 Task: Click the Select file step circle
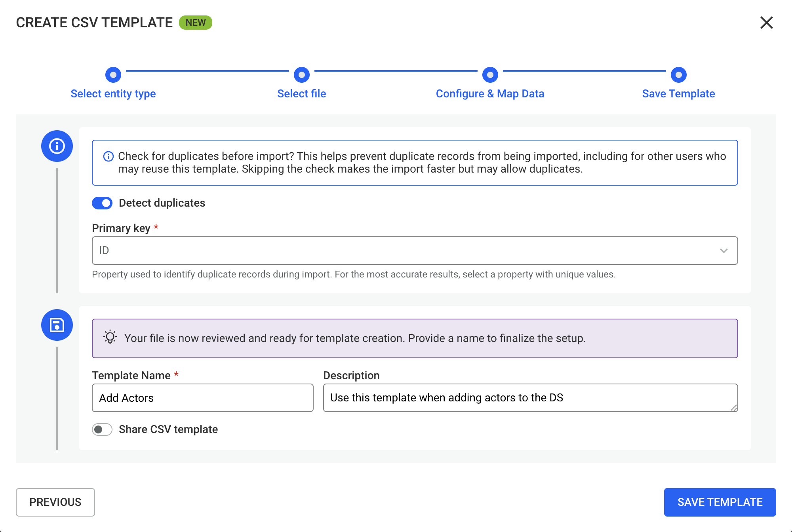point(302,75)
